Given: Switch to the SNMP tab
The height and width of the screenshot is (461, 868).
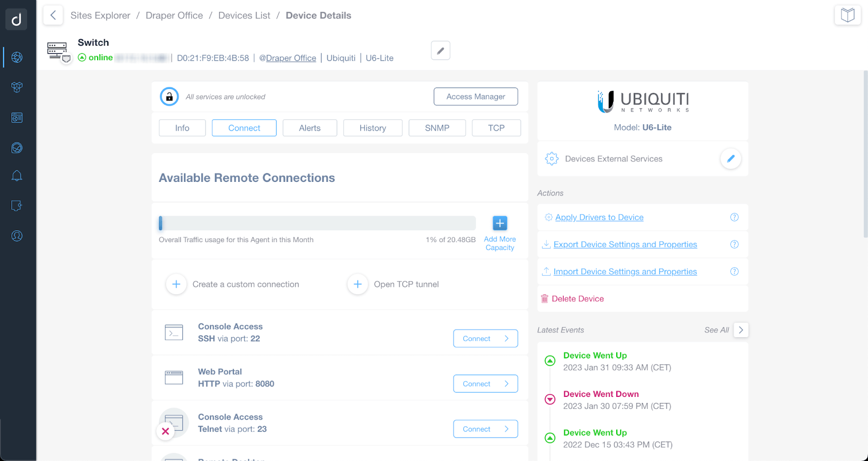Looking at the screenshot, I should pos(437,128).
